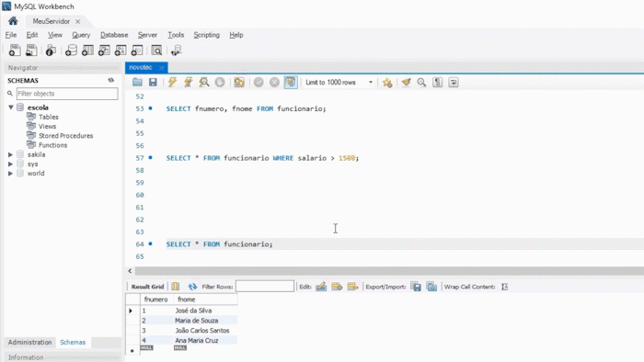Select Tables under escola
The width and height of the screenshot is (644, 362).
(49, 117)
